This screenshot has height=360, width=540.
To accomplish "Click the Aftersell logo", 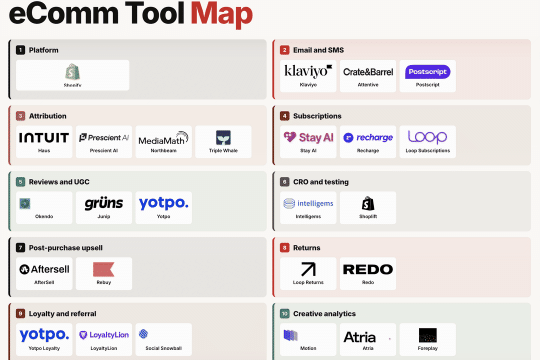I will (44, 269).
